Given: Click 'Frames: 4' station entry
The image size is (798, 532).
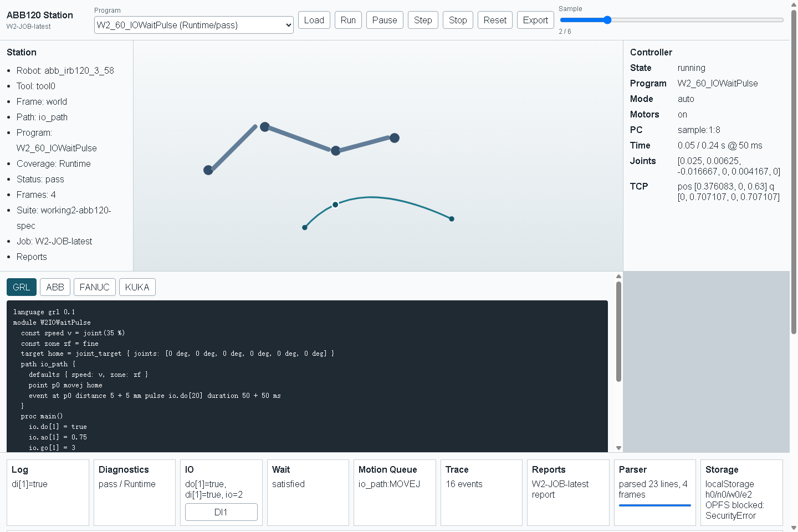Looking at the screenshot, I should click(36, 195).
